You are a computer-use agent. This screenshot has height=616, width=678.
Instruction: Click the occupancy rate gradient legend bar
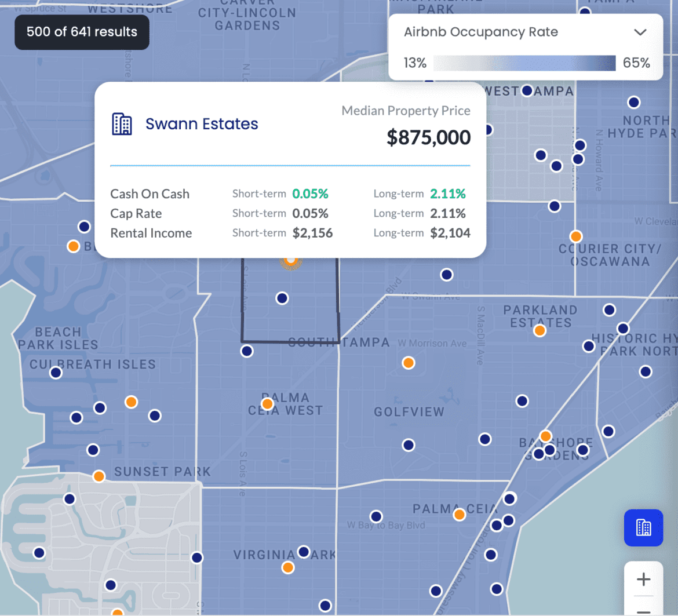coord(524,63)
